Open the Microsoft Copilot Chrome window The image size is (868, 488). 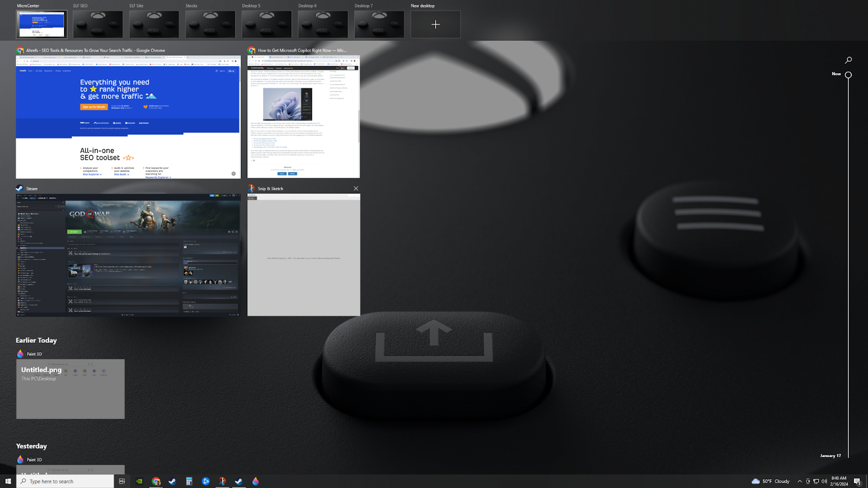coord(304,117)
